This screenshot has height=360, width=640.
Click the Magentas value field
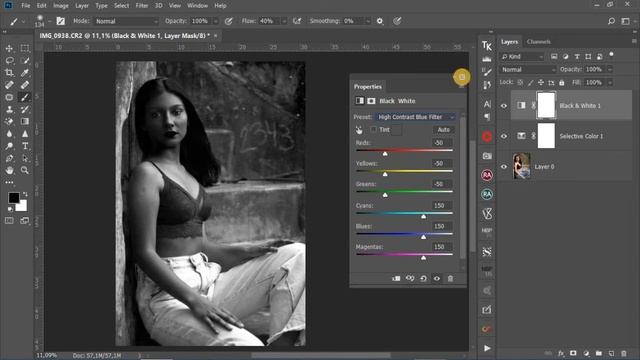(x=442, y=247)
